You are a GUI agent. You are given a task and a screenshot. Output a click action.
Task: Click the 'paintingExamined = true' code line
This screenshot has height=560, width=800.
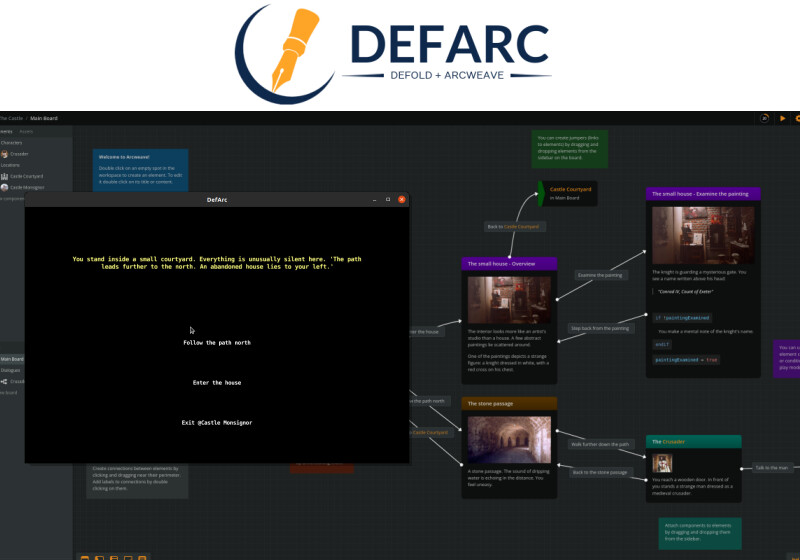(x=686, y=360)
